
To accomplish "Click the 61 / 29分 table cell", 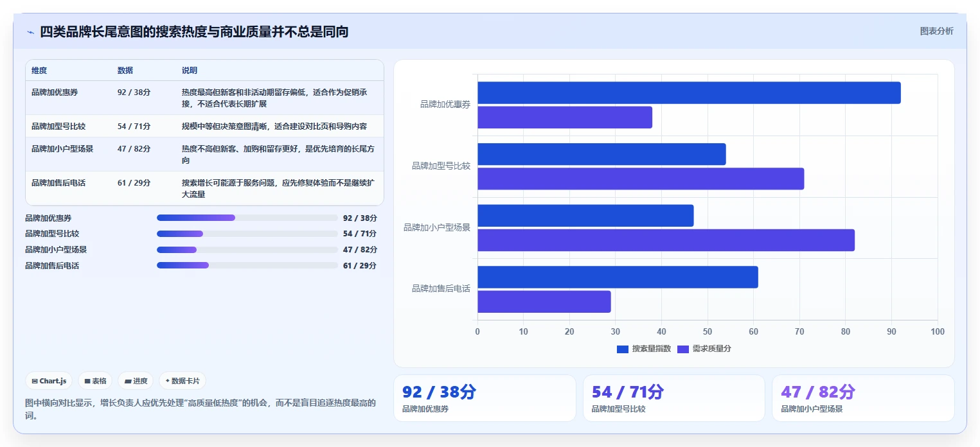I will point(134,183).
